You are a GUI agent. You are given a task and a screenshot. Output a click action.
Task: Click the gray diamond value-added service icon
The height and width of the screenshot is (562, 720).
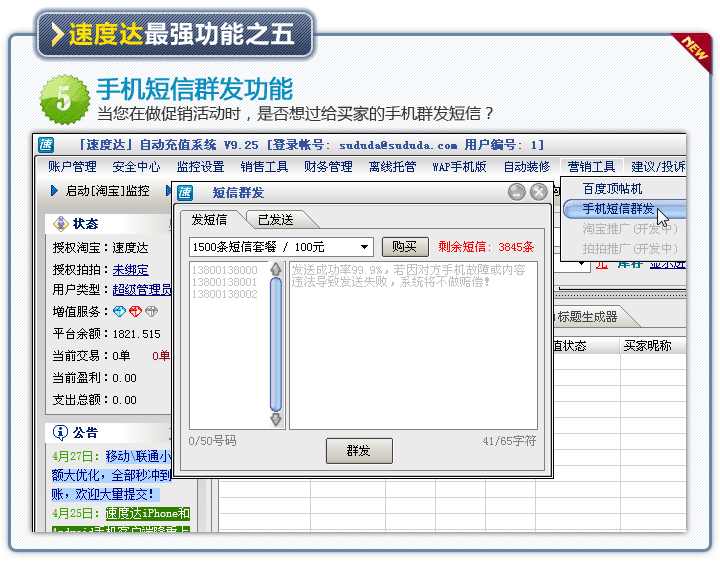click(152, 312)
